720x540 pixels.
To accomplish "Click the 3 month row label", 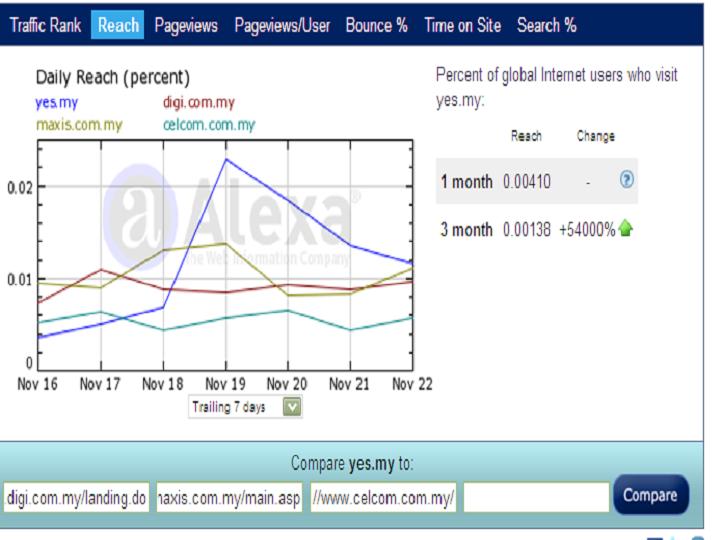I will coord(467,229).
